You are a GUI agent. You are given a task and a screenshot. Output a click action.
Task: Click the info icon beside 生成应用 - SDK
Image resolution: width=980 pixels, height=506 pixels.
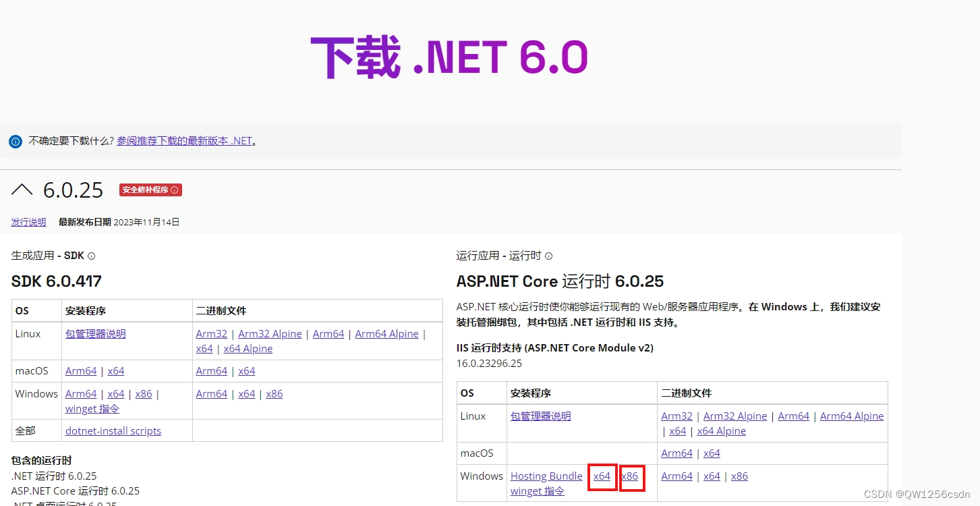pyautogui.click(x=91, y=256)
